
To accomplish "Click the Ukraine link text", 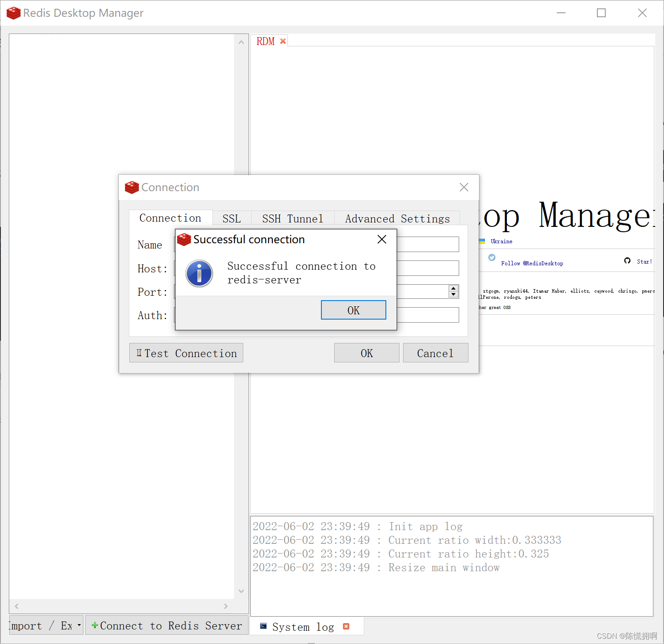I will (x=502, y=241).
